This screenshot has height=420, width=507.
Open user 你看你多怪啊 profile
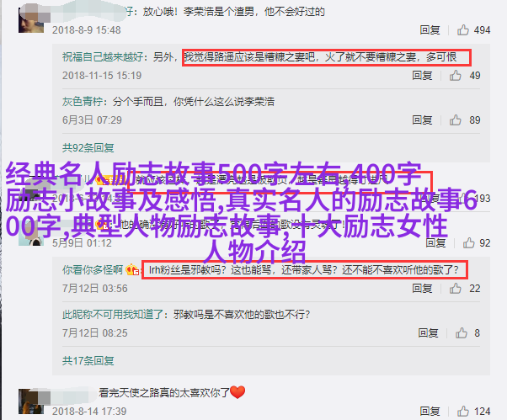[93, 269]
